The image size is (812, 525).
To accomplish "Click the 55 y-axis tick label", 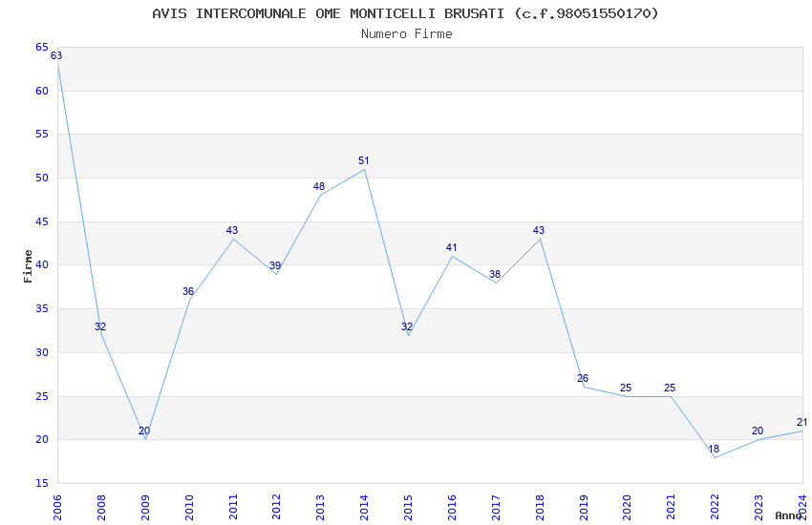I will tap(42, 134).
